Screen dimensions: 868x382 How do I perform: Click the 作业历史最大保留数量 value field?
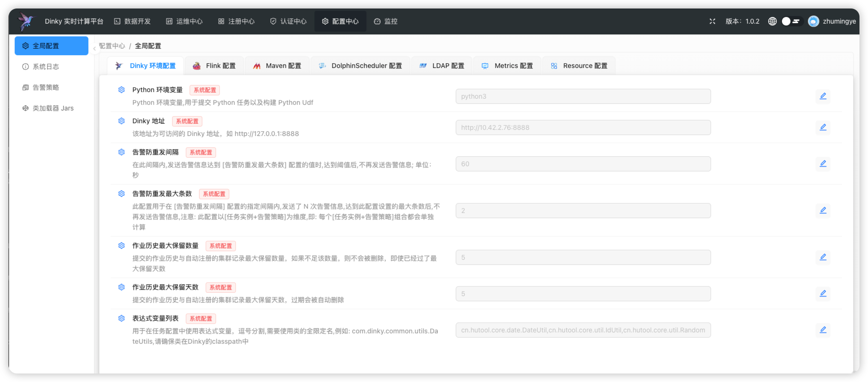583,257
